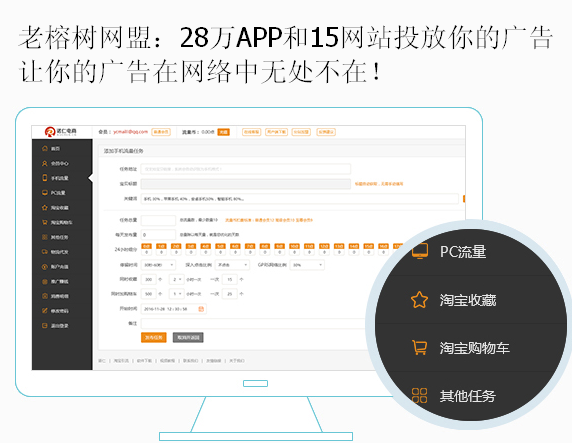The image size is (572, 443).
Task: Open the delivery truck icon in sidebar
Action: click(45, 252)
